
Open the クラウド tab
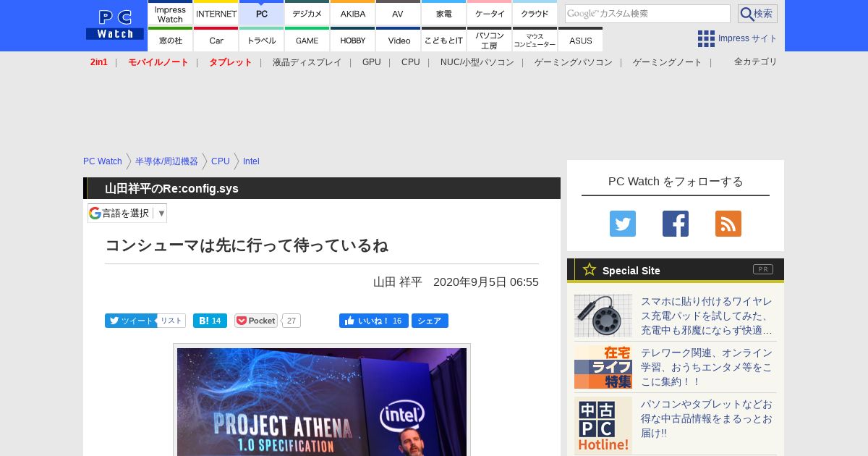click(535, 13)
